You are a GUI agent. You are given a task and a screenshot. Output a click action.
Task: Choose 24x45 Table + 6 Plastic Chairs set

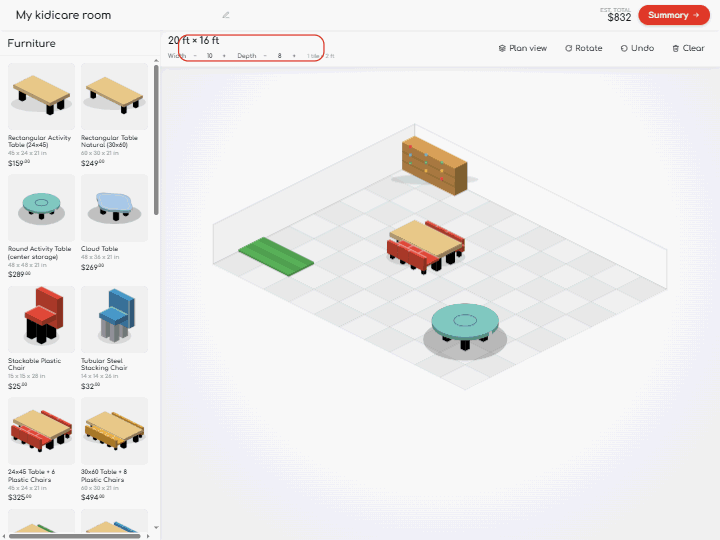pyautogui.click(x=41, y=431)
